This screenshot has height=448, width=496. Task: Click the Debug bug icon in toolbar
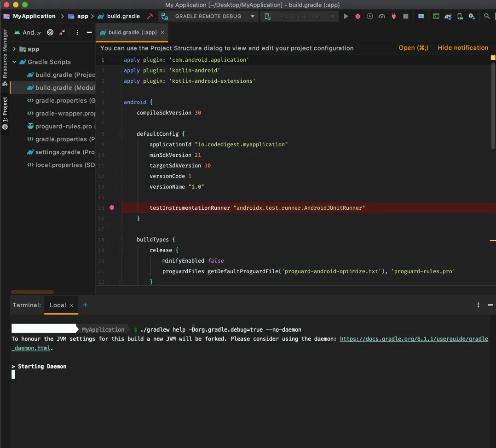click(x=358, y=16)
